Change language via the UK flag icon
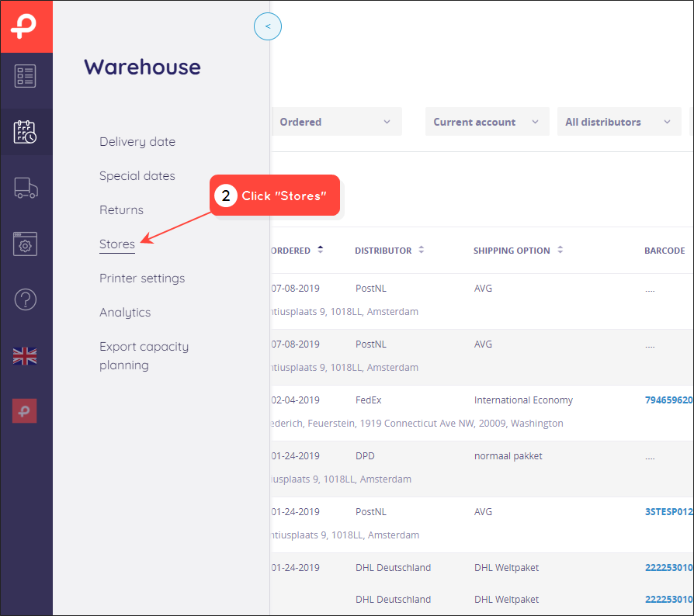This screenshot has width=694, height=616. click(25, 356)
